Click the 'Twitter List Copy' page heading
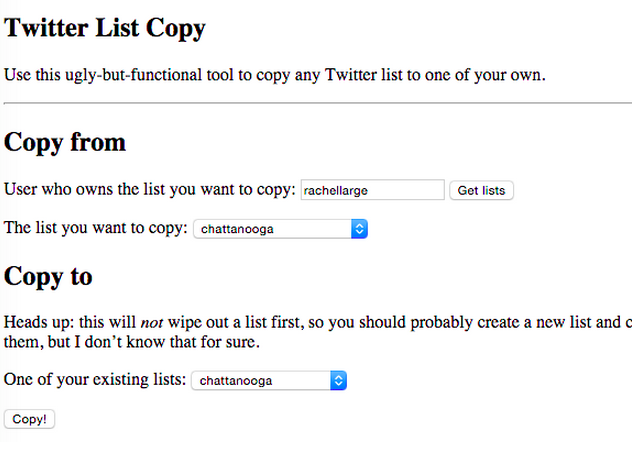This screenshot has width=639, height=453. tap(105, 28)
